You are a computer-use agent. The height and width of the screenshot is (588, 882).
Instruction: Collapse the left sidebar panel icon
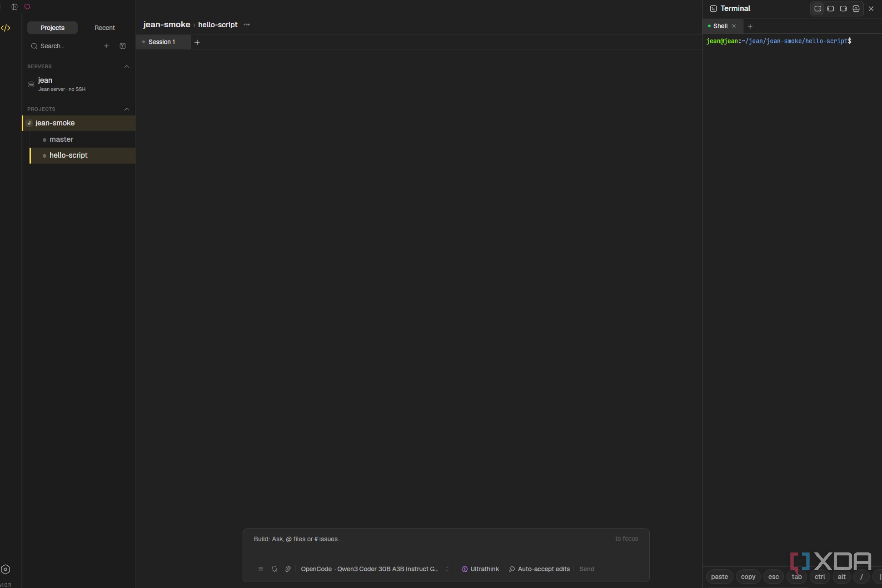point(15,7)
